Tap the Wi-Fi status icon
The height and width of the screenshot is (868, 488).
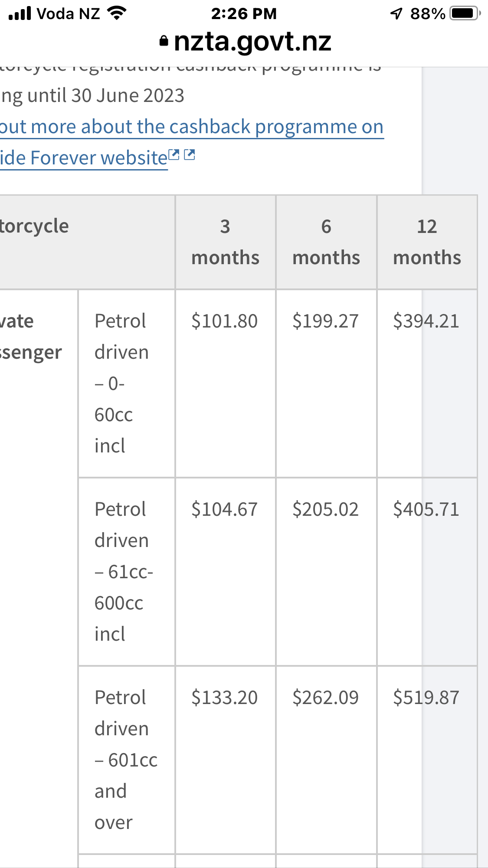coord(116,13)
